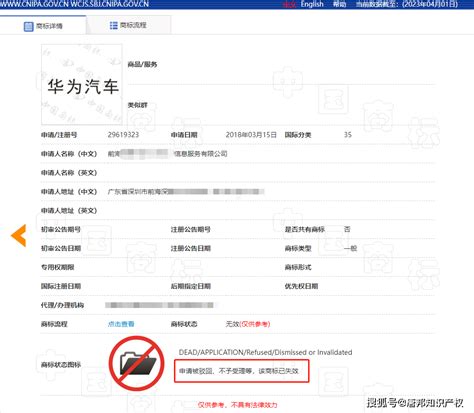Screen dimensions: 474x413
Task: Click the 华为汽车 trademark image
Action: click(82, 84)
